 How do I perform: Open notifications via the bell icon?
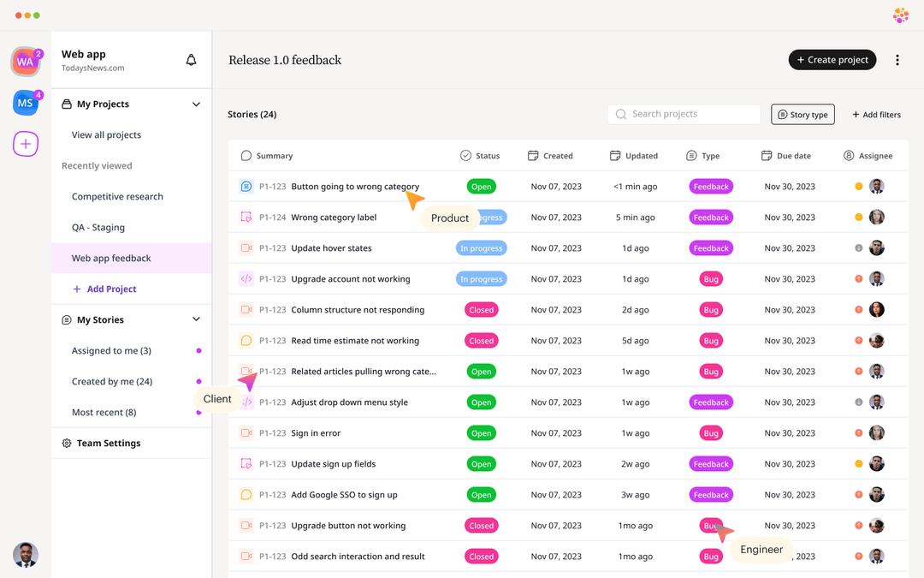tap(191, 60)
